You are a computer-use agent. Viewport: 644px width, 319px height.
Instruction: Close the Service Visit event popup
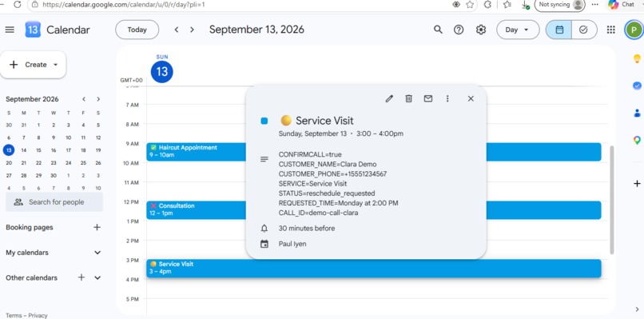coord(471,98)
